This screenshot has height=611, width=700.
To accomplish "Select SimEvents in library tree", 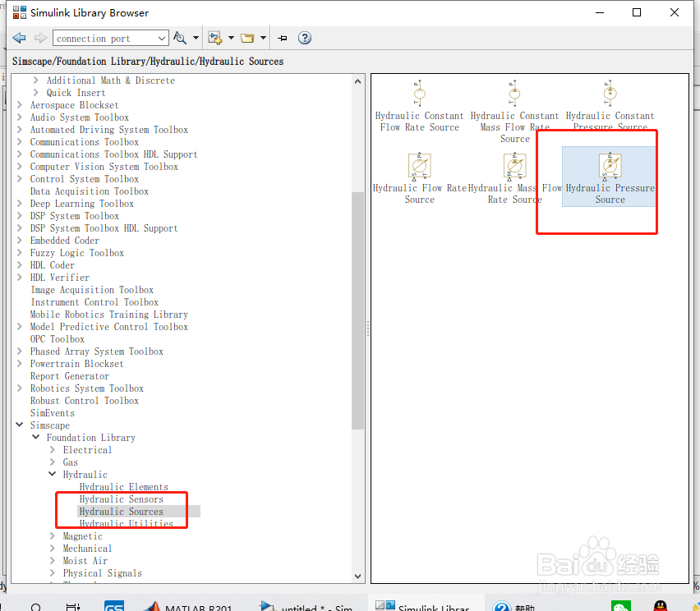I will (x=53, y=413).
